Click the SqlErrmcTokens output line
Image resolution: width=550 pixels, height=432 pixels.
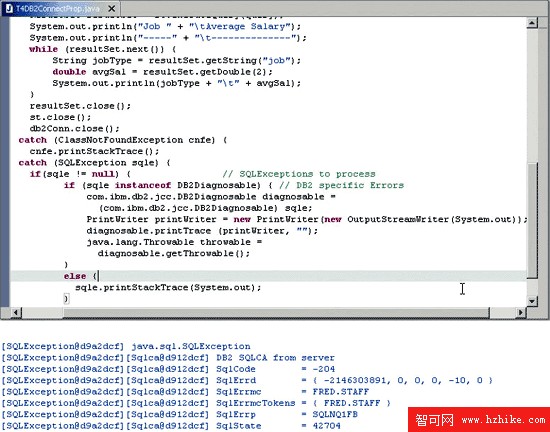pos(196,403)
